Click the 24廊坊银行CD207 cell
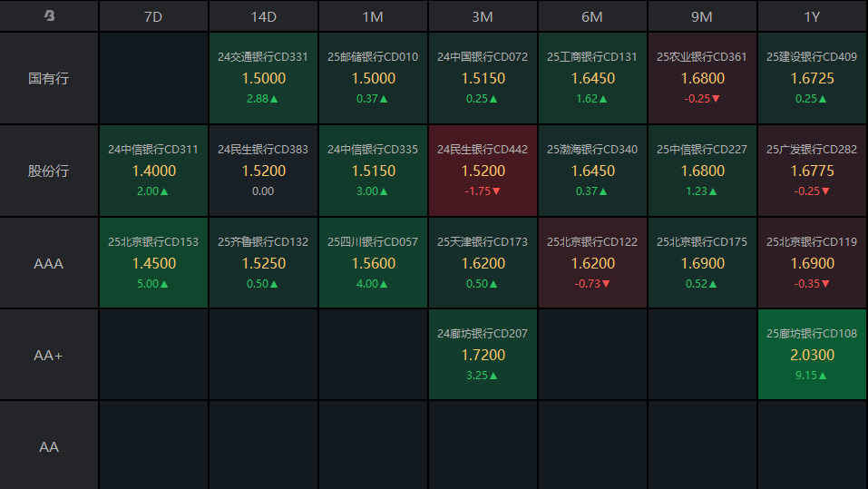Screen dimensions: 868x489 [x=483, y=356]
